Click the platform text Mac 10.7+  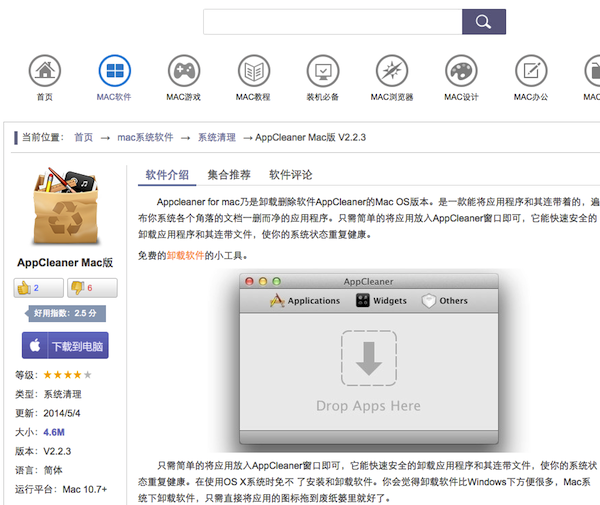[85, 489]
